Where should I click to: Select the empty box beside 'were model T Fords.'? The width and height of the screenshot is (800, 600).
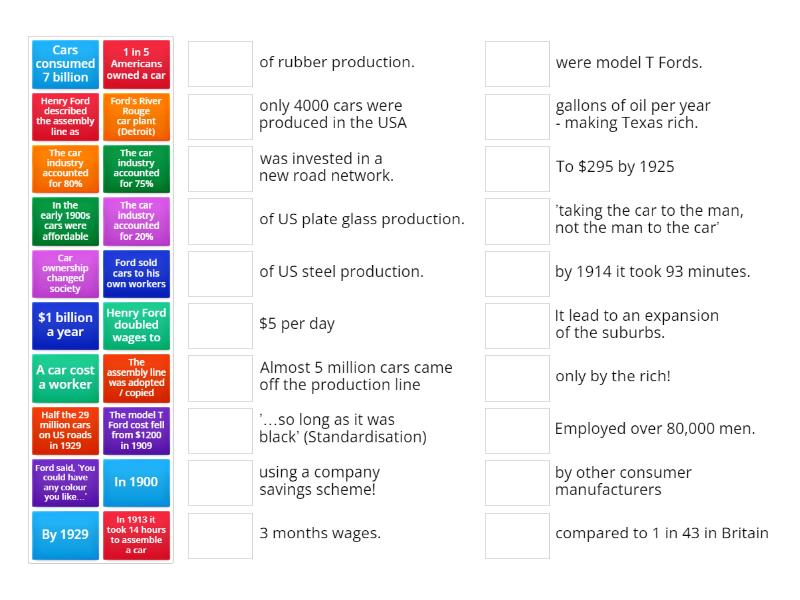517,64
